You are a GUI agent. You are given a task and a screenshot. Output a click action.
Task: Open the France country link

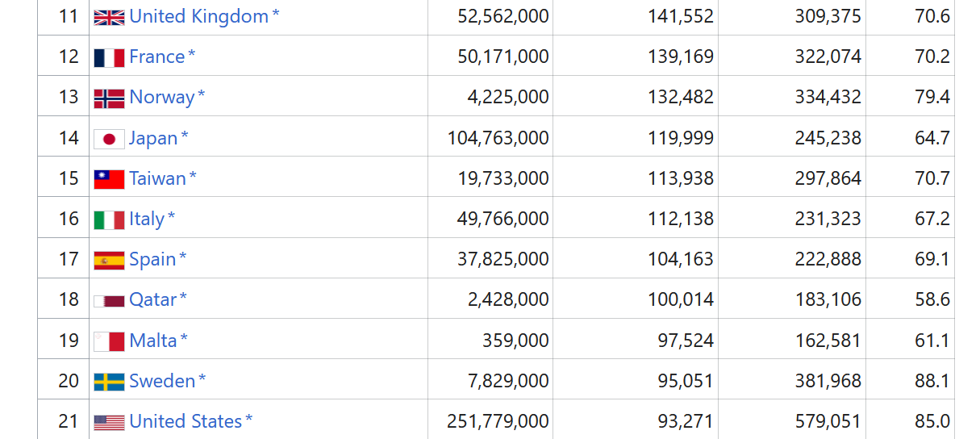point(156,56)
